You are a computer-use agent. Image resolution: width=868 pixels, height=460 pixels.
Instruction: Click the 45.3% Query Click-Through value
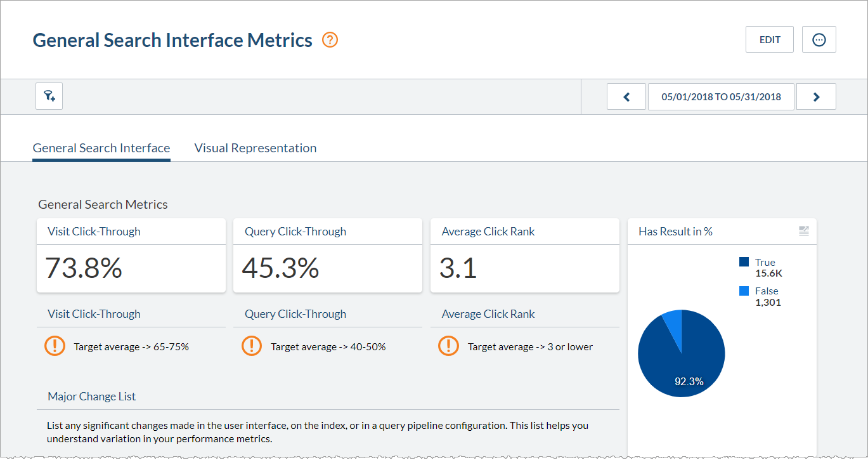280,268
